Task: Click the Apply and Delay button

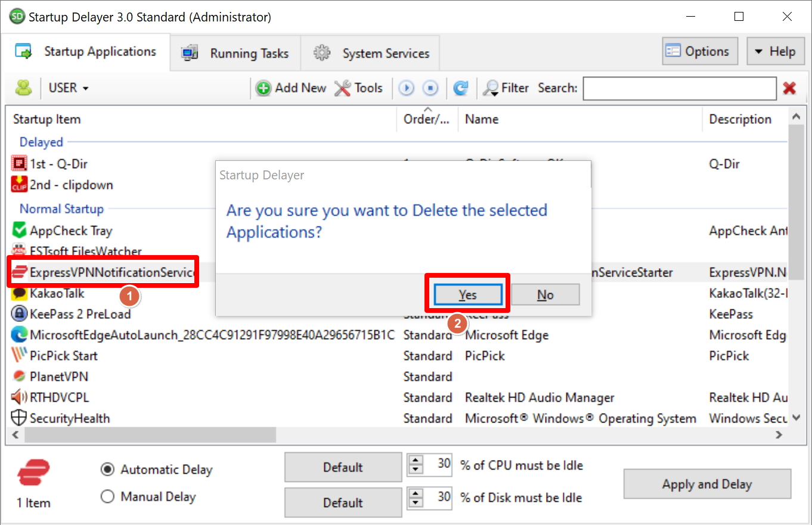Action: [707, 484]
